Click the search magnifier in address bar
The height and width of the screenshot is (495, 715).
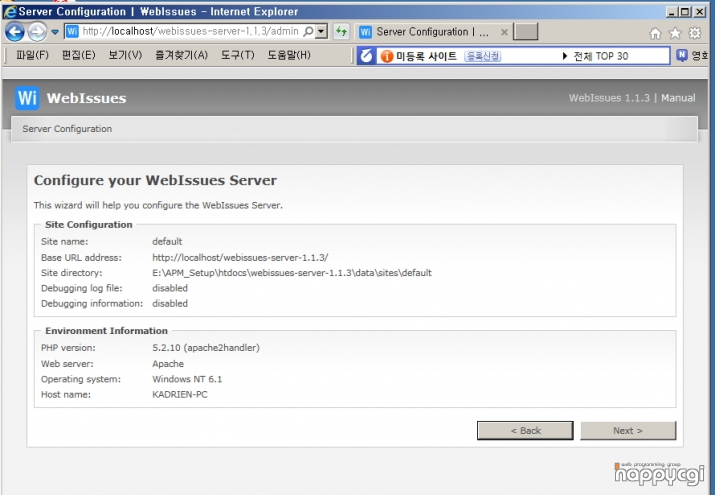pos(309,31)
